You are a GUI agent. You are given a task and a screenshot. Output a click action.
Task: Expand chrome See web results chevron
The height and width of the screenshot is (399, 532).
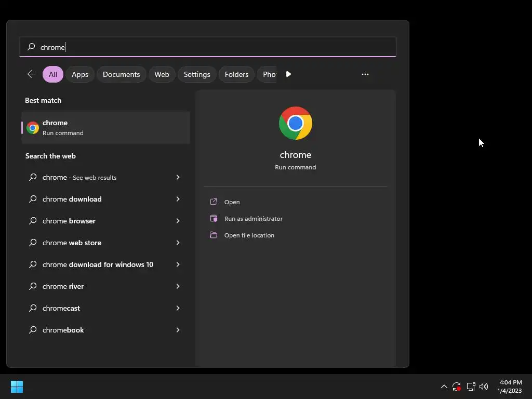click(178, 177)
